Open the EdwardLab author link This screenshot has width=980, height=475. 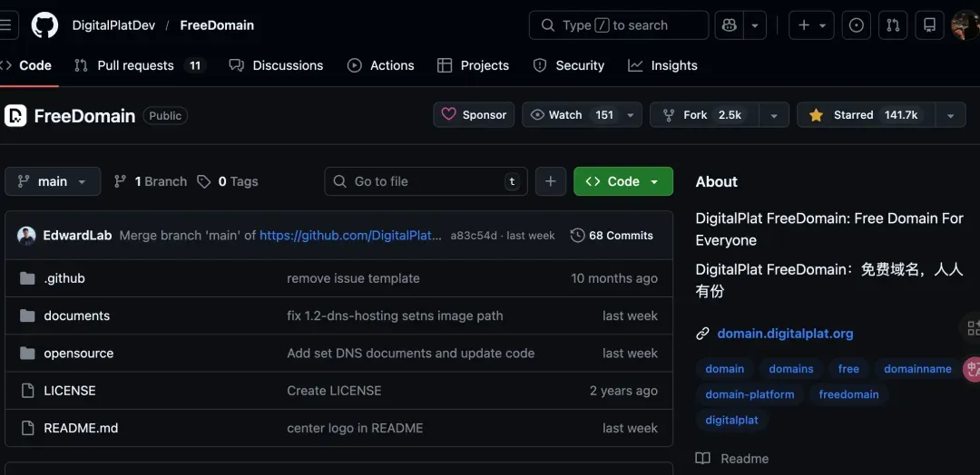(77, 236)
